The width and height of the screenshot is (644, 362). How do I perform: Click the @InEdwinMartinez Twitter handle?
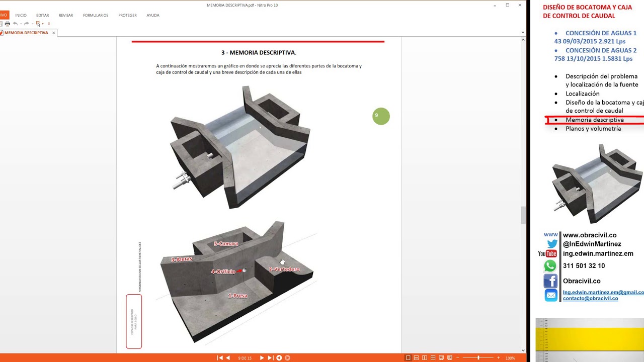[x=592, y=244]
